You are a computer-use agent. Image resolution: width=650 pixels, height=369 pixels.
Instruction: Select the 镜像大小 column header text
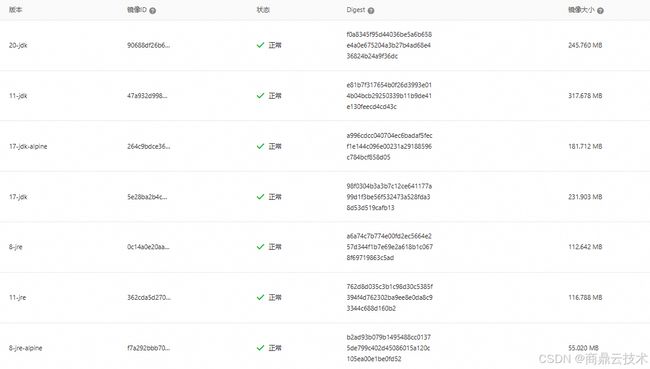pos(581,10)
